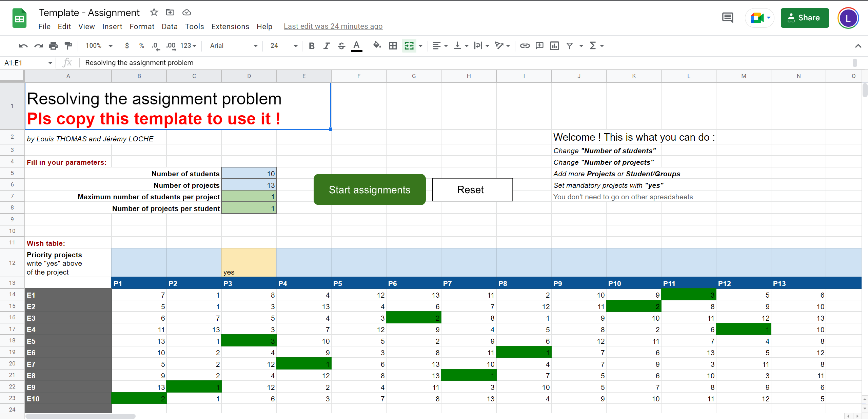This screenshot has height=419, width=868.
Task: Toggle strikethrough formatting
Action: [x=341, y=46]
